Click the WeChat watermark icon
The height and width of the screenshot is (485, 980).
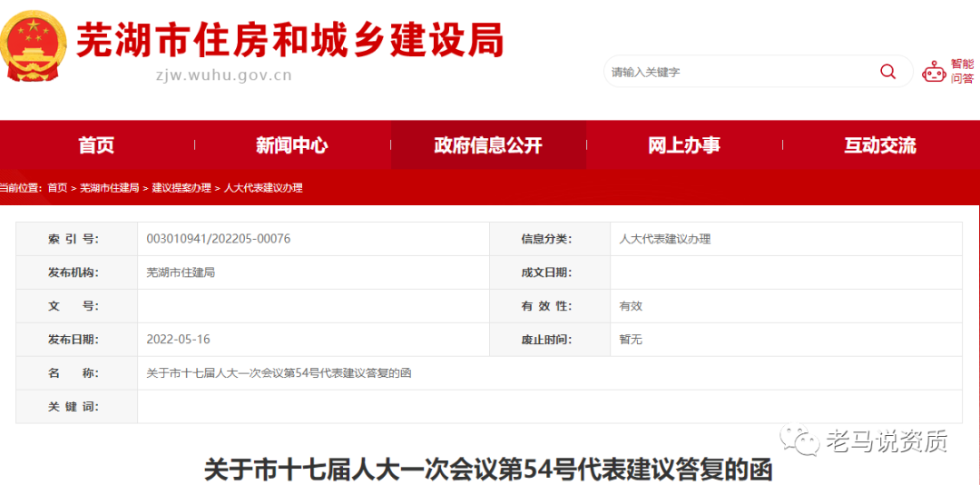802,441
